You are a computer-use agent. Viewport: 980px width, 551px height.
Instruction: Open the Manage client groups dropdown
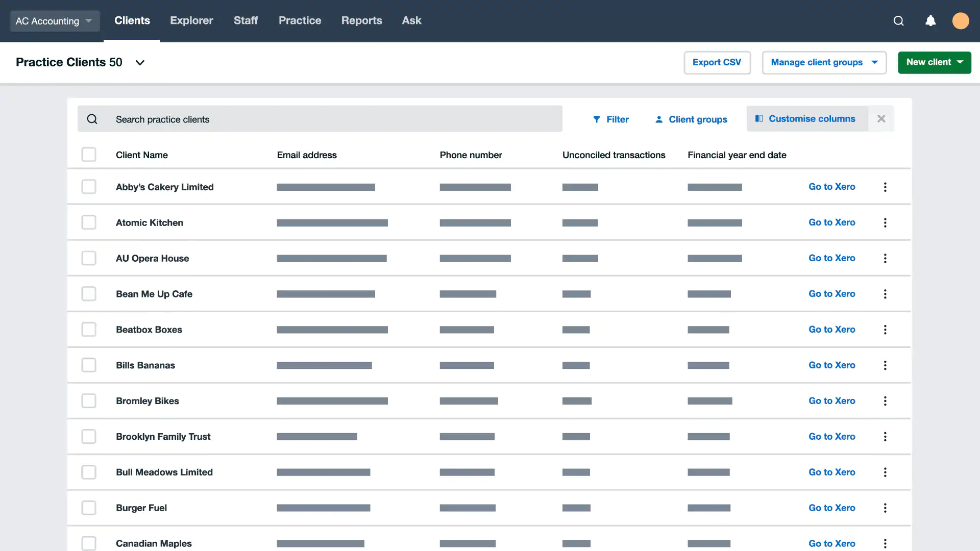click(823, 62)
